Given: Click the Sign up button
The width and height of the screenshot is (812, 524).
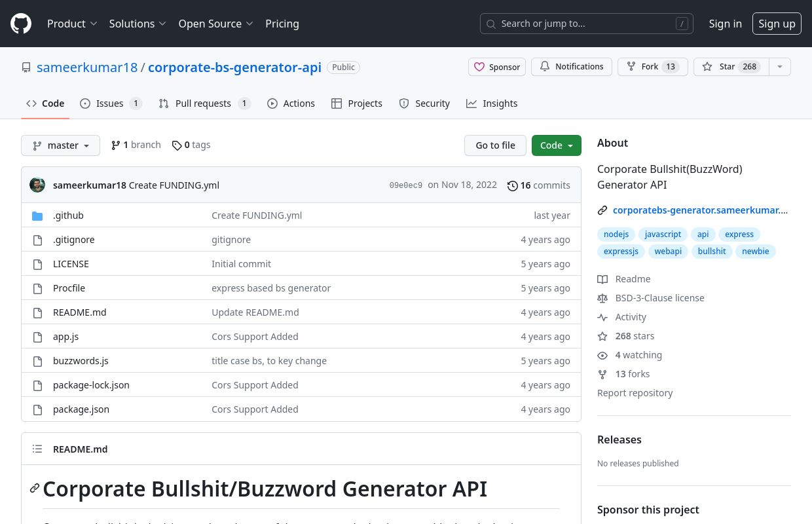Looking at the screenshot, I should click(777, 24).
